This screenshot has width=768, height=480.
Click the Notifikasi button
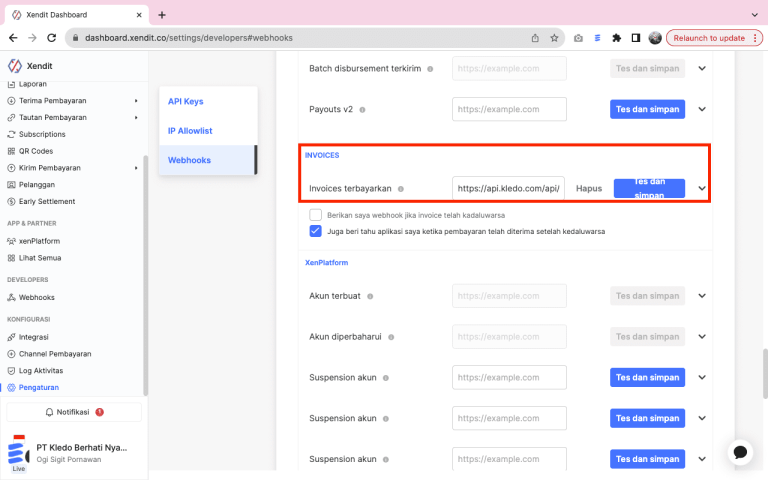(x=74, y=412)
